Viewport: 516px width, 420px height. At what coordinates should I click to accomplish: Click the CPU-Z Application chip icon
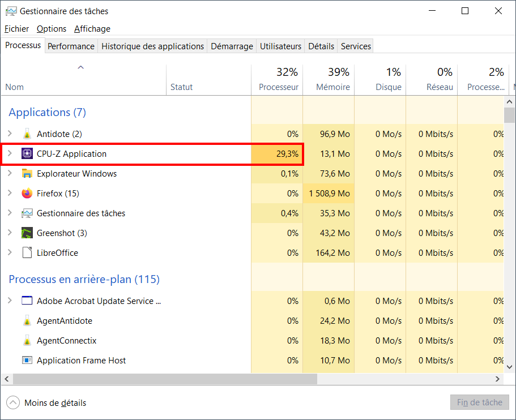click(x=27, y=153)
